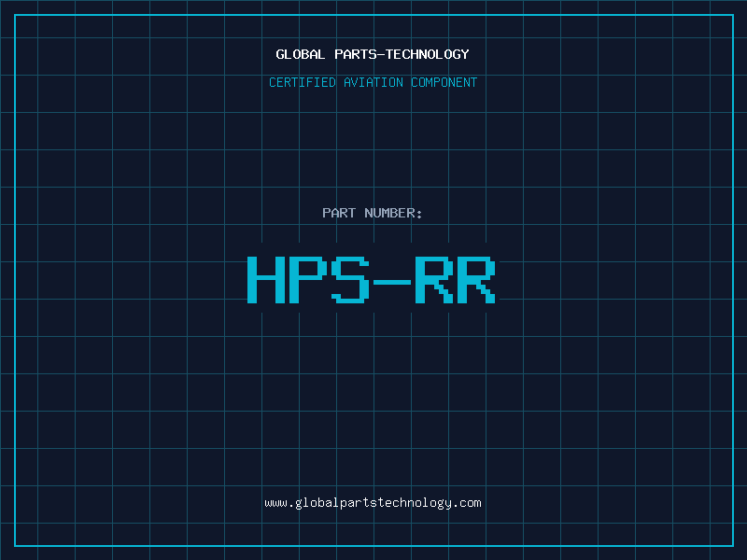The height and width of the screenshot is (560, 747).
Task: Click the hyphen in the part number
Action: 391,281
